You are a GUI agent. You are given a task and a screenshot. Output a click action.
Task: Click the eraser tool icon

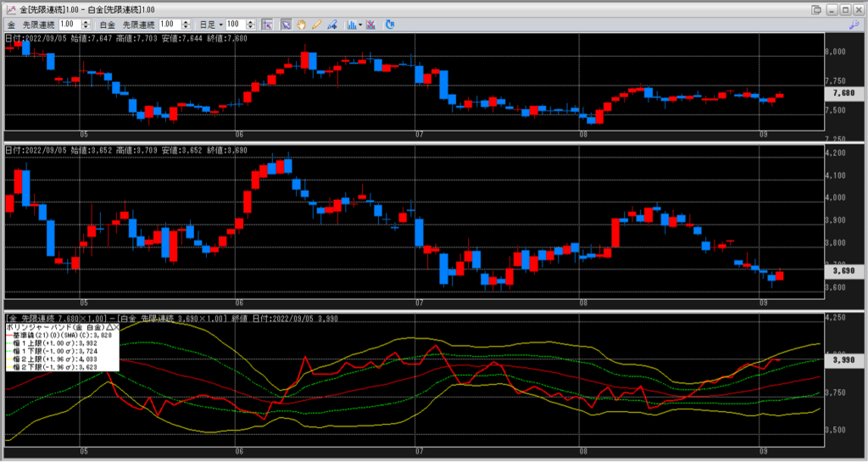click(331, 25)
